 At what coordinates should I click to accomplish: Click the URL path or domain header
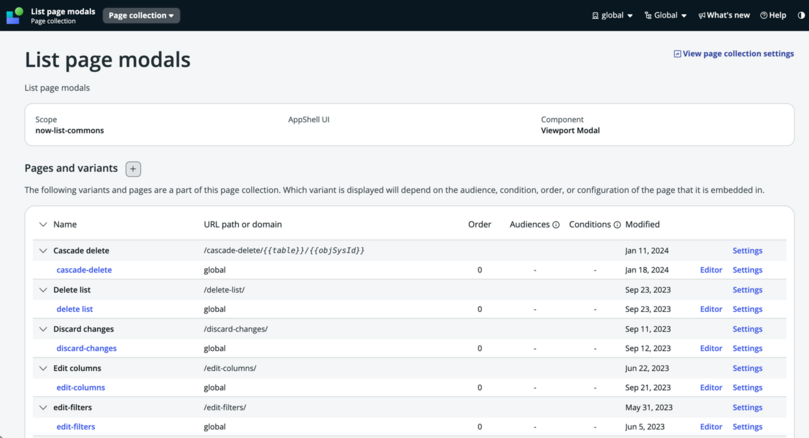click(x=242, y=224)
